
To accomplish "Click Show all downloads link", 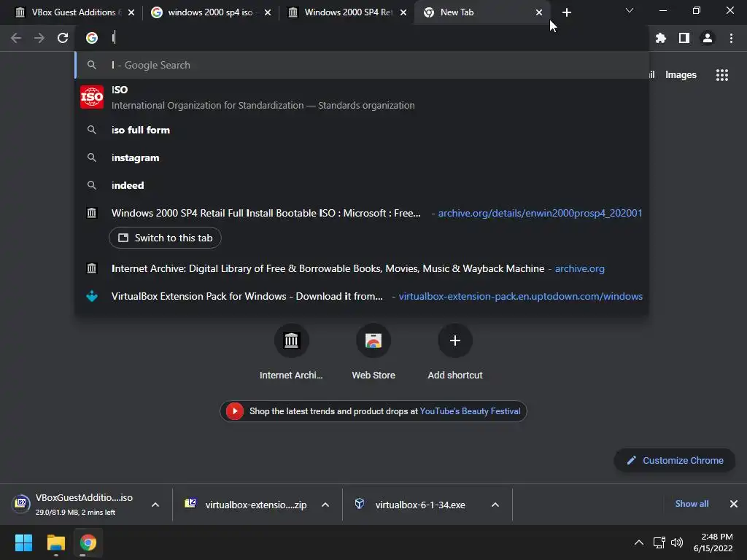I will pos(692,504).
